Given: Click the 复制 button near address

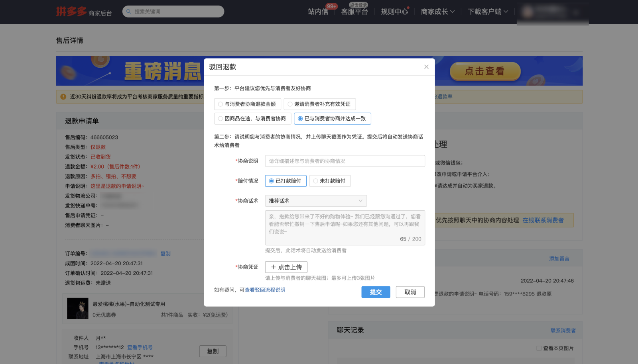Looking at the screenshot, I should pos(213,351).
